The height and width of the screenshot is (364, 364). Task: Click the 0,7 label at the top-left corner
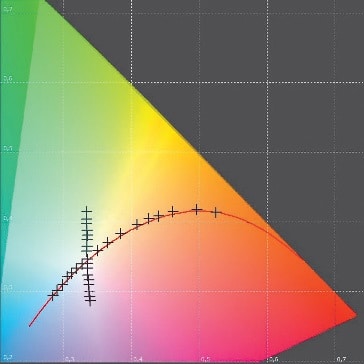click(7, 9)
